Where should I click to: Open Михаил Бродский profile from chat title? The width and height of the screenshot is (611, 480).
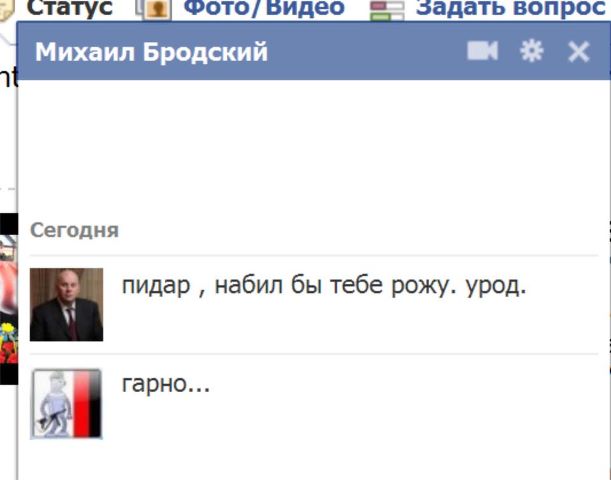point(152,52)
